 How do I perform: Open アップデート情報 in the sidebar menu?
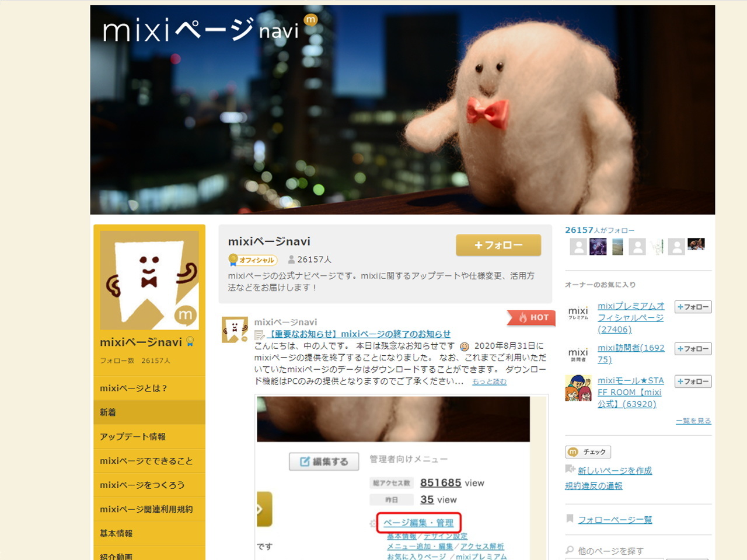coord(149,436)
